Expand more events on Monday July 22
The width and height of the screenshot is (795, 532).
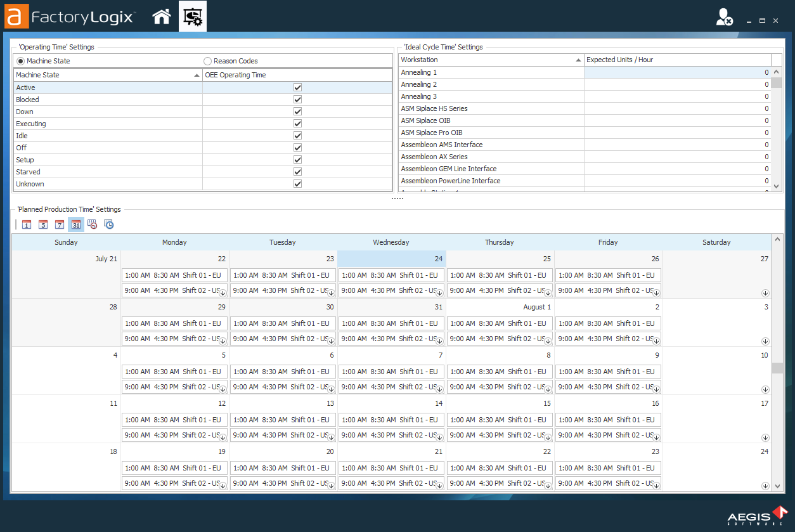pos(223,293)
